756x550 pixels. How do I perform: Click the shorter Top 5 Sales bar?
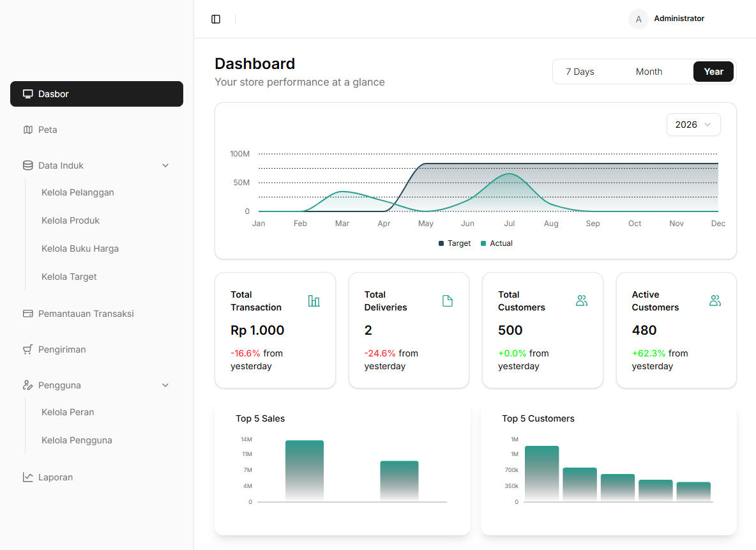pyautogui.click(x=399, y=481)
